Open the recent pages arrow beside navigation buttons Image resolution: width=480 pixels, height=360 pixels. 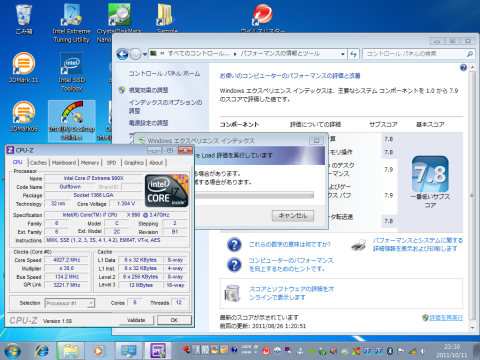click(145, 54)
